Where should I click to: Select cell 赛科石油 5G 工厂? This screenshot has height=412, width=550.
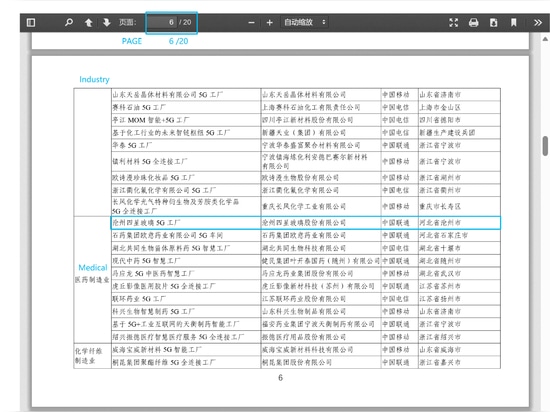[x=186, y=107]
